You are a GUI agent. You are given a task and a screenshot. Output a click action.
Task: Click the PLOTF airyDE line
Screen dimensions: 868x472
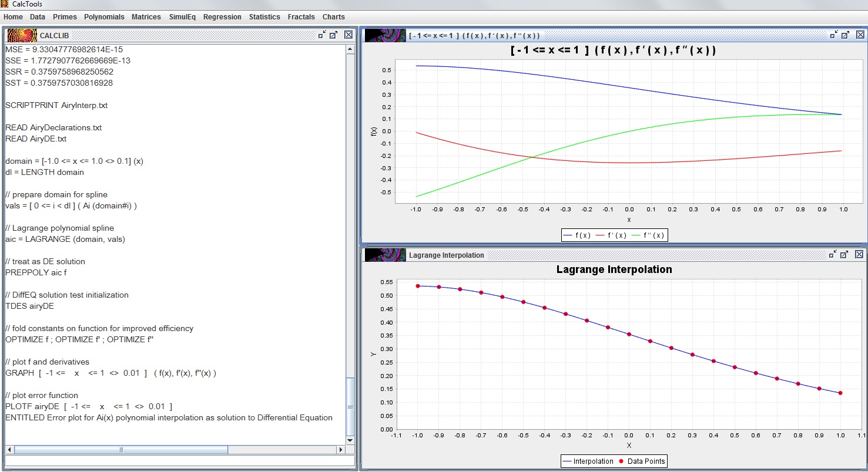pos(89,407)
